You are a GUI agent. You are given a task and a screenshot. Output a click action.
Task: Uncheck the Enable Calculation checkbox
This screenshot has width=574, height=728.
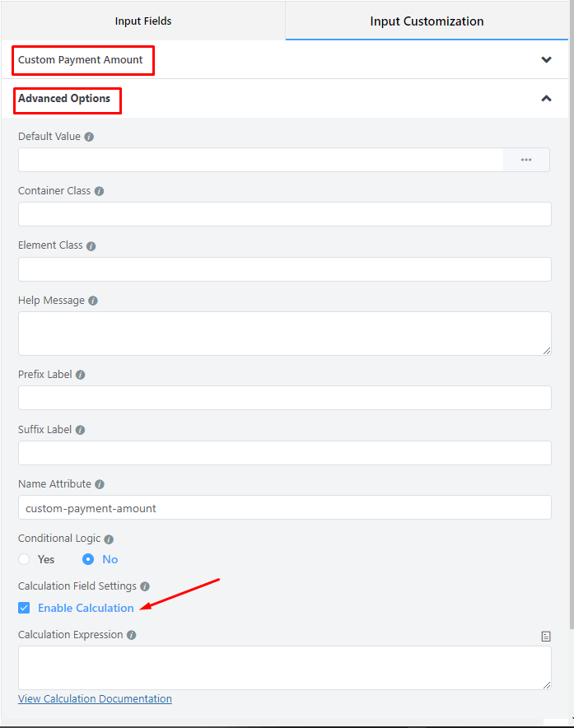24,608
